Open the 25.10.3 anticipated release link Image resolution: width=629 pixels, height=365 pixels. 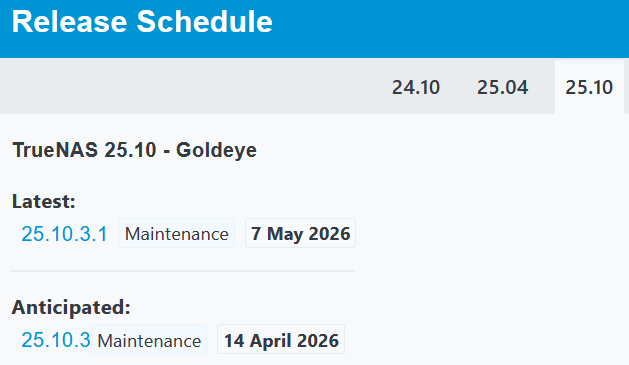coord(56,340)
